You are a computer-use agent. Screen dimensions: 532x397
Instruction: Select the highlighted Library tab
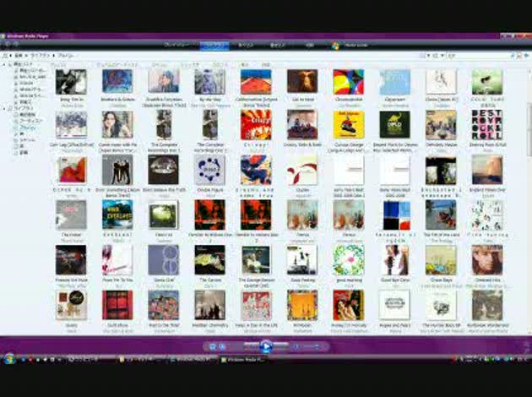[x=214, y=45]
